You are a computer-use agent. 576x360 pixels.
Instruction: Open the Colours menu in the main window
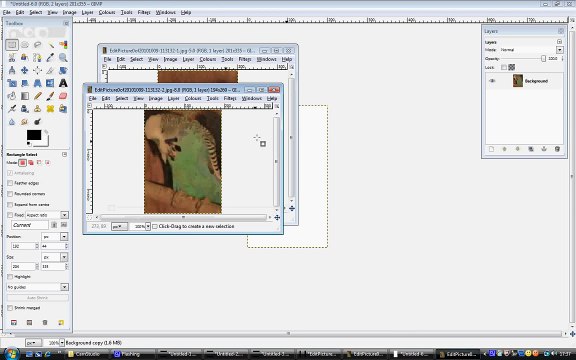point(107,12)
